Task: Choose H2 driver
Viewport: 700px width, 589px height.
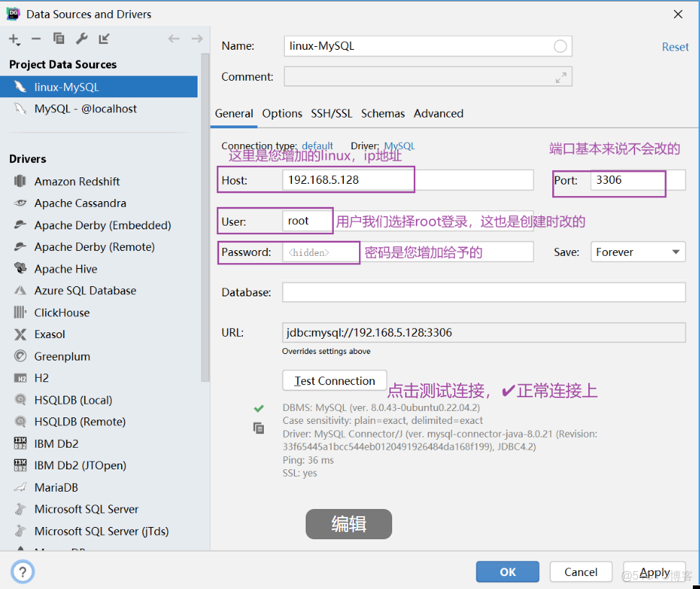Action: coord(42,378)
